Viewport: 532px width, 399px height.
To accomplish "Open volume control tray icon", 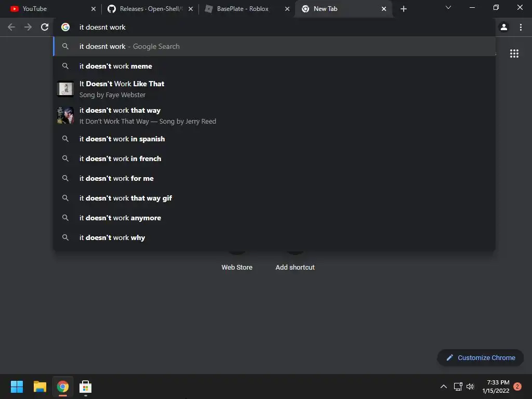I will point(470,387).
